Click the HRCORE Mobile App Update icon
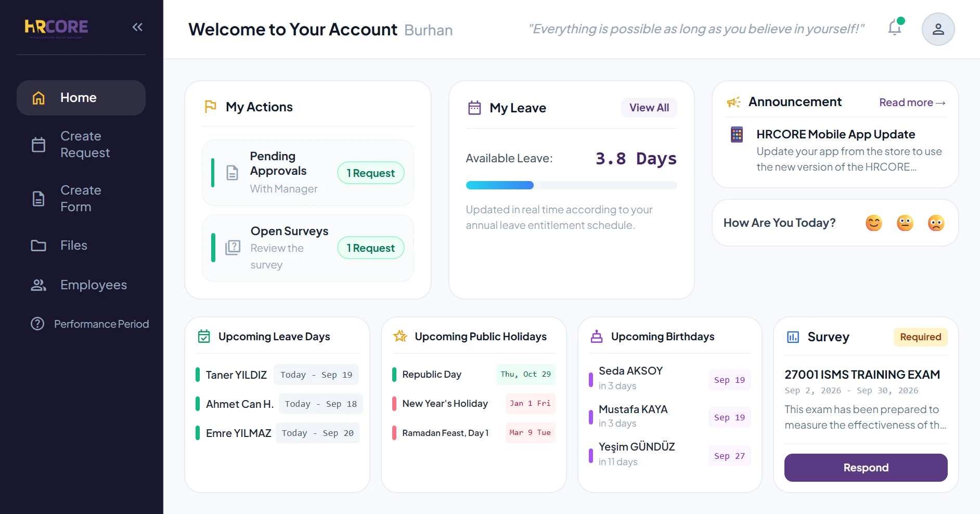The height and width of the screenshot is (514, 980). [x=737, y=134]
